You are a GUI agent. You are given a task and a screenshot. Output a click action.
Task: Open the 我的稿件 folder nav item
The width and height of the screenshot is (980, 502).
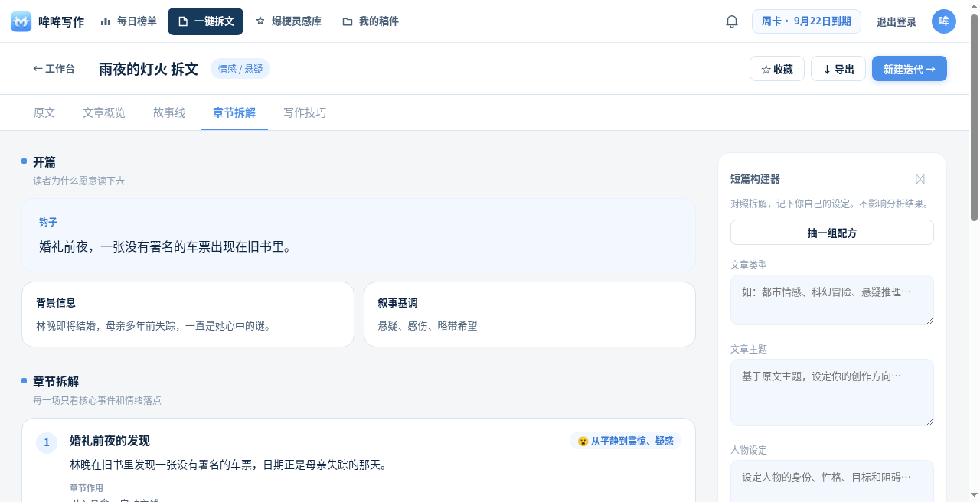pos(371,21)
